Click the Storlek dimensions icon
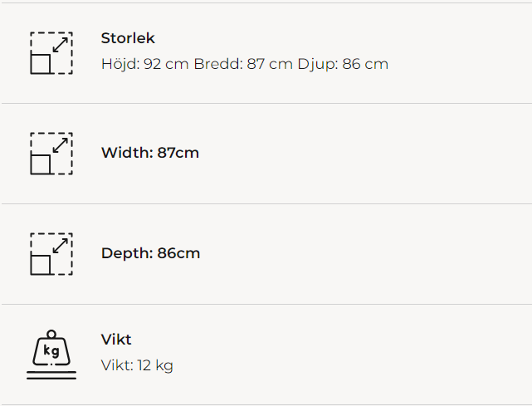 click(x=51, y=53)
